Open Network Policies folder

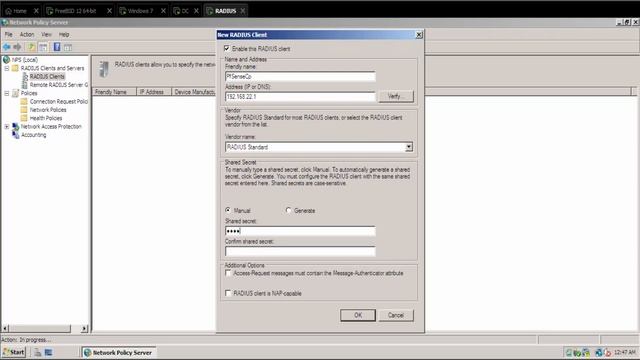point(48,110)
